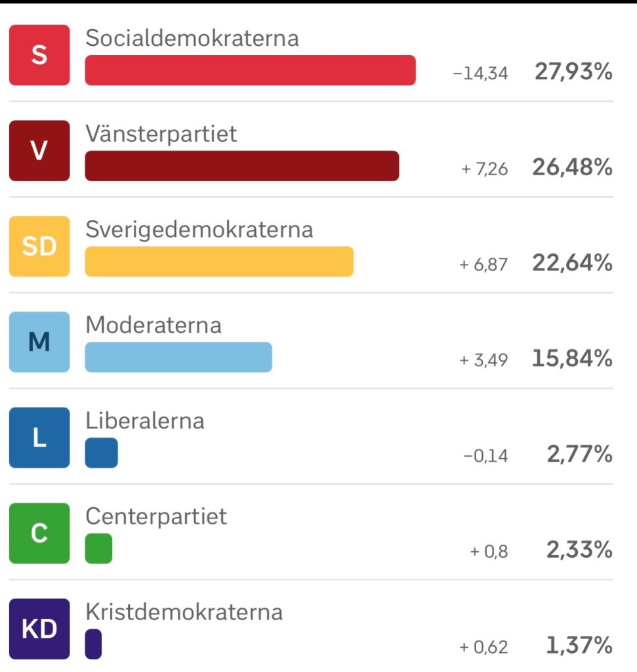
Task: Click the 27,93% result value
Action: pos(573,72)
